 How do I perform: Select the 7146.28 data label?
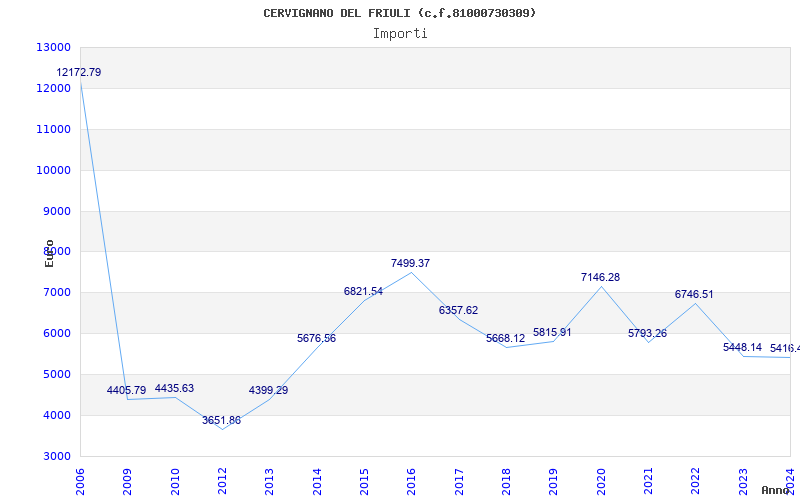[601, 277]
